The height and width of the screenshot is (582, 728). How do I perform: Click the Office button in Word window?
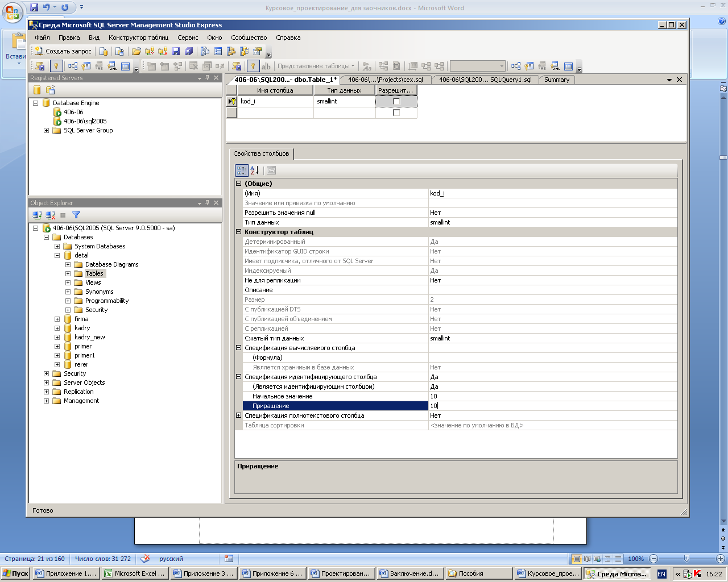pyautogui.click(x=13, y=13)
